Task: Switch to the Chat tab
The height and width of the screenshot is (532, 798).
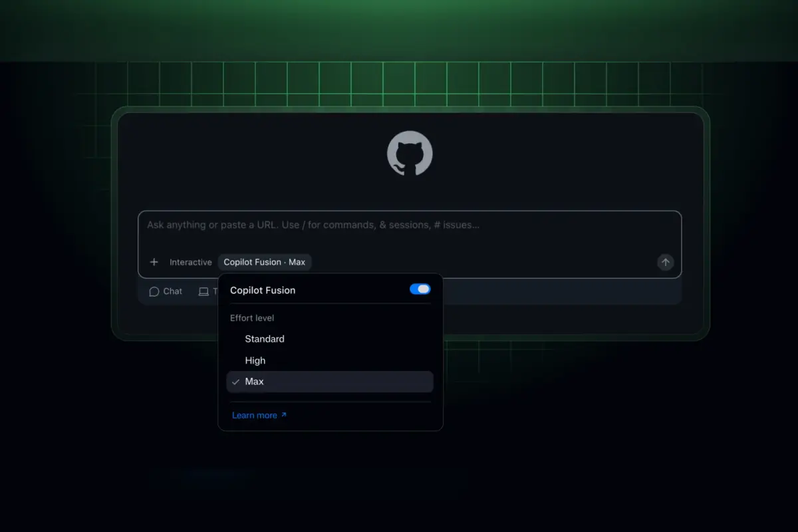Action: (x=166, y=291)
